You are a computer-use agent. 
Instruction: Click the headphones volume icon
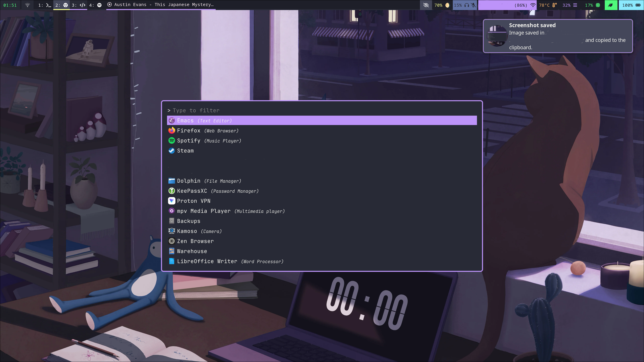(x=467, y=5)
